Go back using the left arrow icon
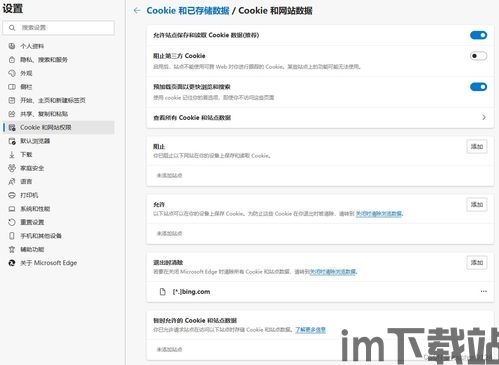Viewport: 499px width, 365px height. tap(137, 11)
